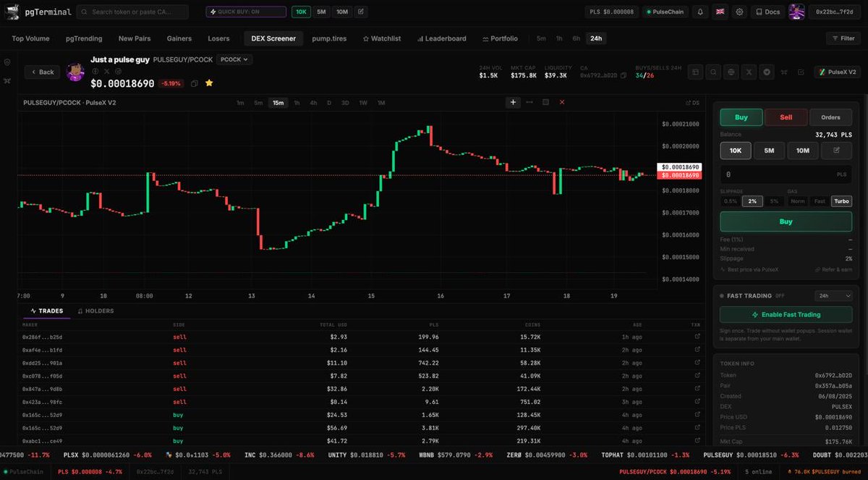
Task: Toggle QUICK BUY: ON switch
Action: (x=246, y=12)
